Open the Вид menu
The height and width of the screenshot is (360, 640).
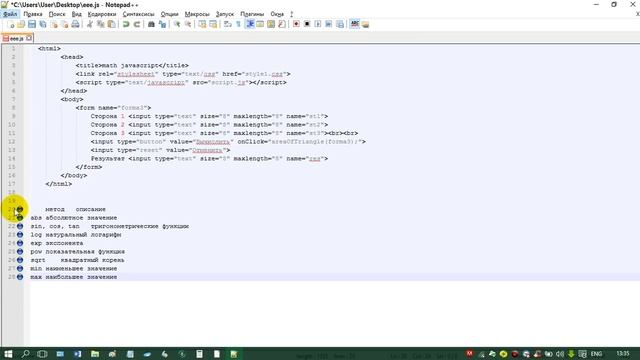coord(76,14)
